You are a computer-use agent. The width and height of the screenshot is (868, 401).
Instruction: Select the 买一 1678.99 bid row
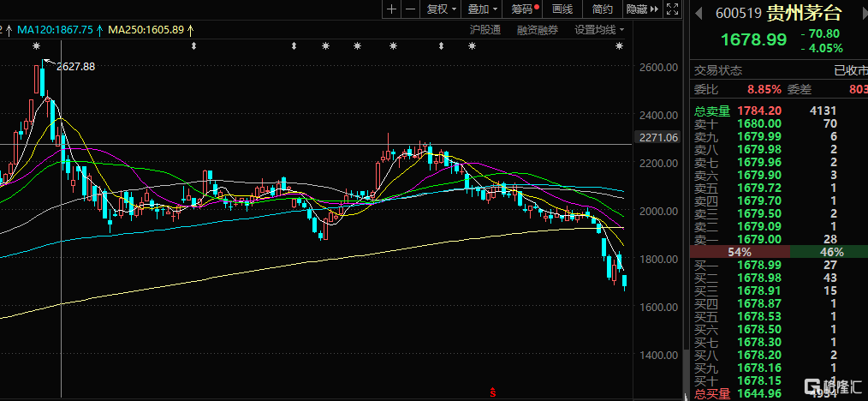778,265
